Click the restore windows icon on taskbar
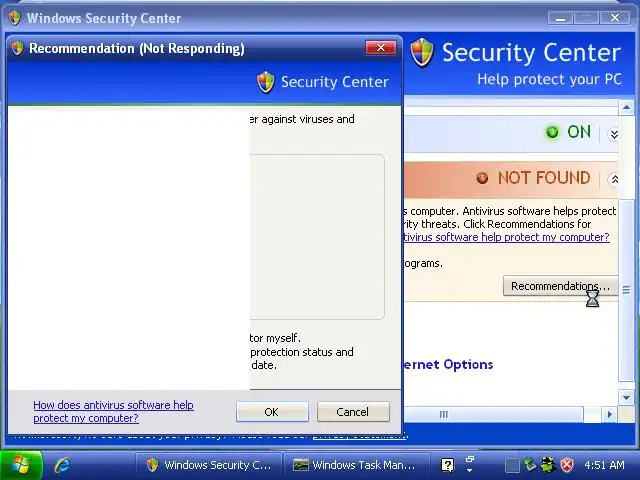640x480 pixels. tap(470, 459)
